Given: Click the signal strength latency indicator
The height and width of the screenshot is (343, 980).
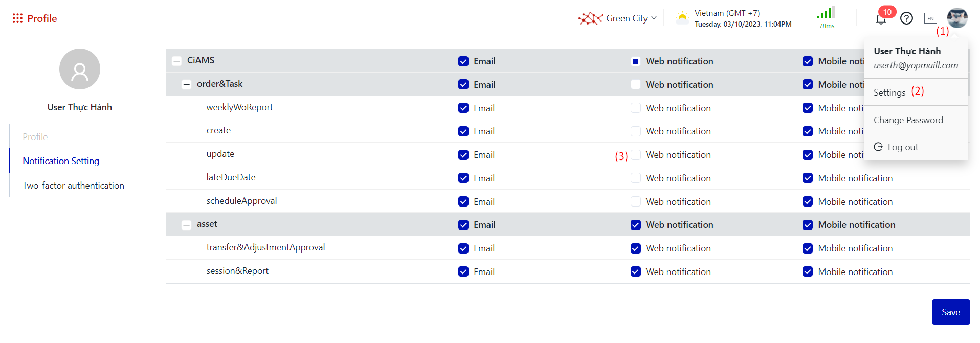Looking at the screenshot, I should 826,18.
